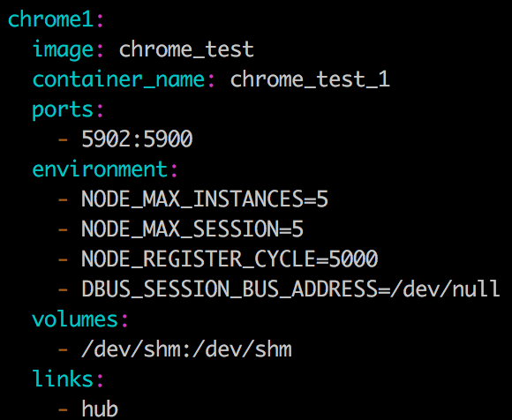Click the chrome_test_1 container name value

pos(310,79)
